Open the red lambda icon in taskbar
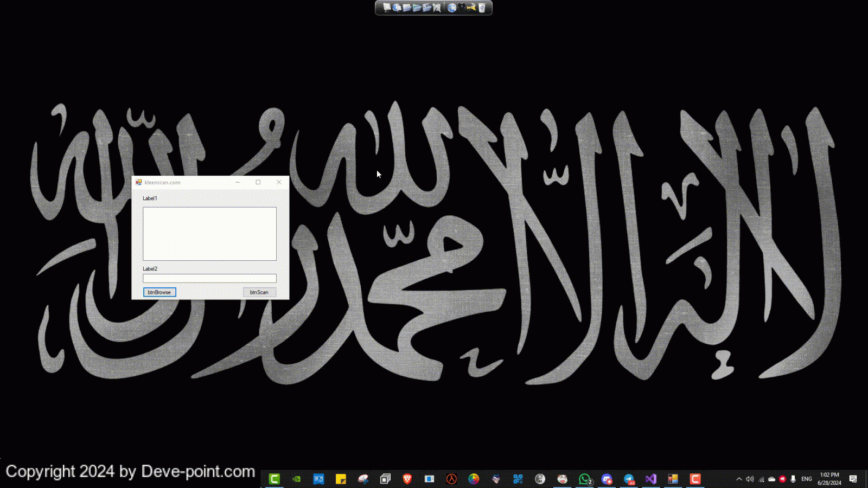Viewport: 868px width, 488px height. (451, 479)
